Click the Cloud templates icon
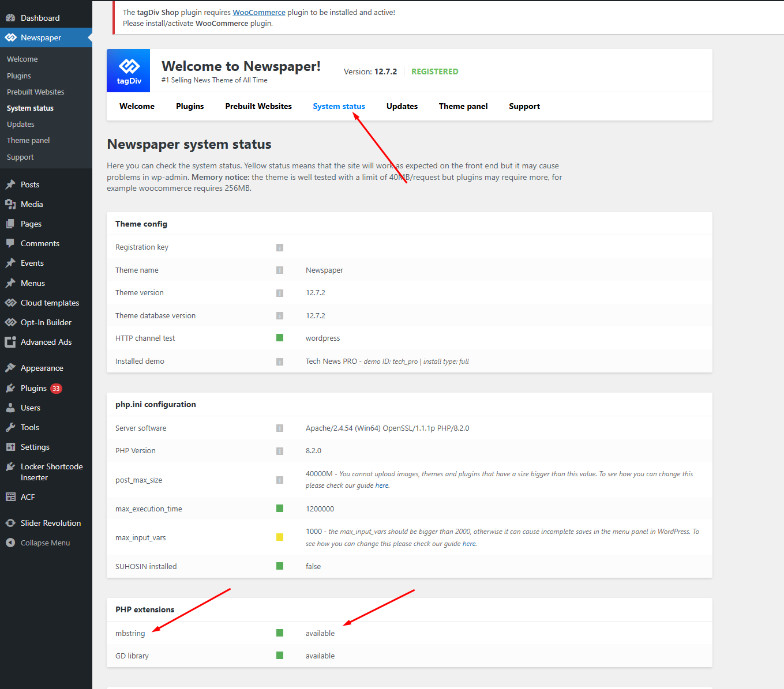This screenshot has width=784, height=689. click(10, 303)
